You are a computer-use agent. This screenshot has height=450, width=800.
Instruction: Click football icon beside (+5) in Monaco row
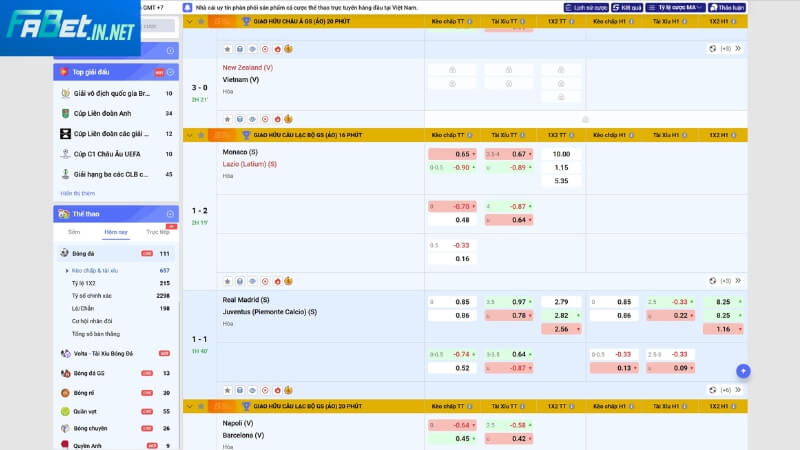[713, 281]
